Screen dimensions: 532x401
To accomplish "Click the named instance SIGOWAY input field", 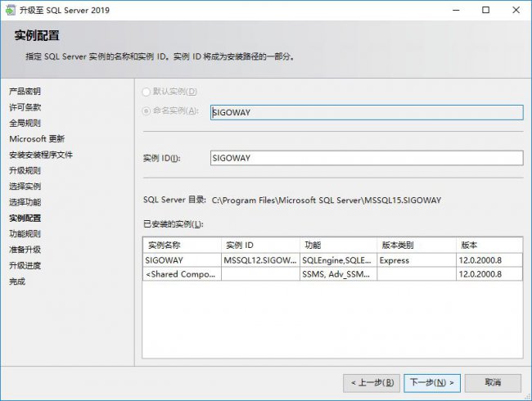I will pos(367,112).
